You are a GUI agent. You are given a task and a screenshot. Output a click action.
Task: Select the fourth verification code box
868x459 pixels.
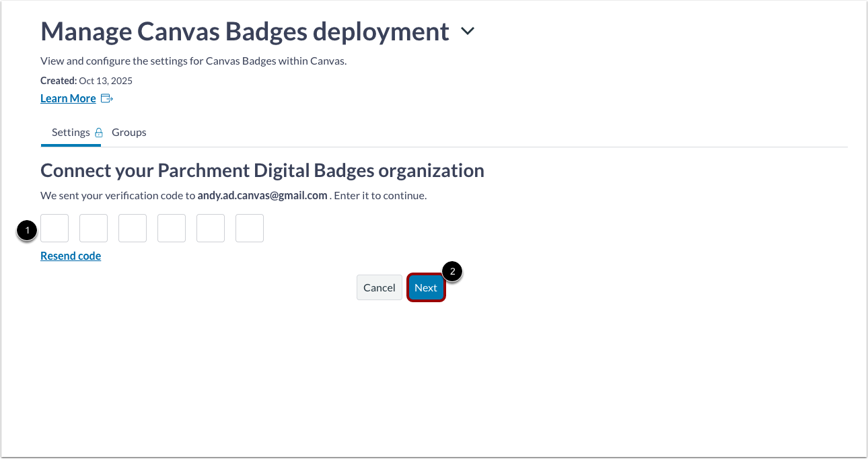click(x=171, y=228)
